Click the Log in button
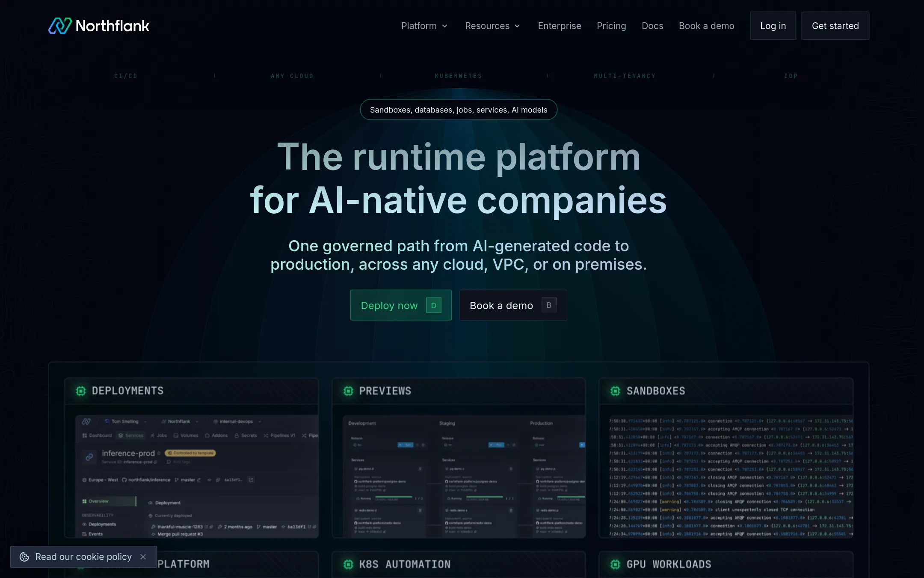 (x=773, y=26)
